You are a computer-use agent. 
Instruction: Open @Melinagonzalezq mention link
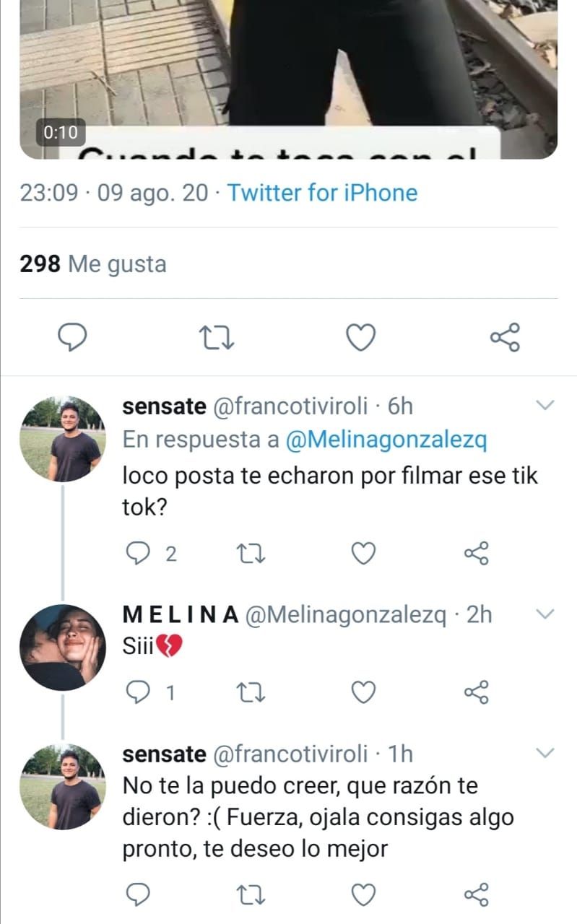coord(386,440)
